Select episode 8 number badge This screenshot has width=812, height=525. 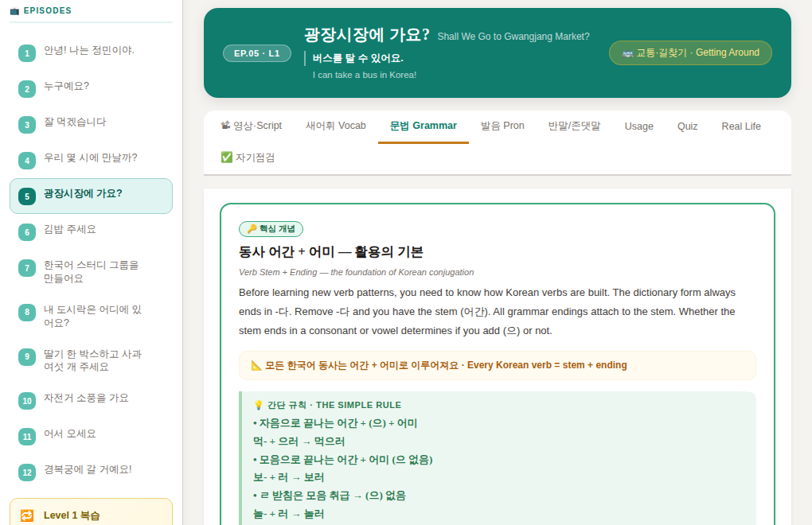click(x=27, y=313)
